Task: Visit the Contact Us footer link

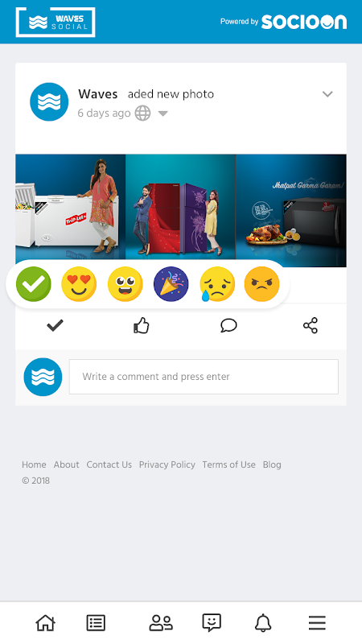Action: tap(109, 464)
